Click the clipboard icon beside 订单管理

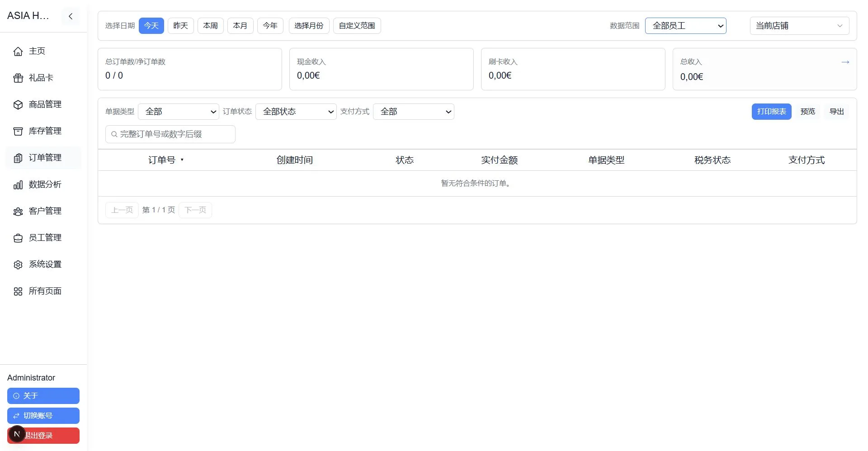click(x=18, y=158)
